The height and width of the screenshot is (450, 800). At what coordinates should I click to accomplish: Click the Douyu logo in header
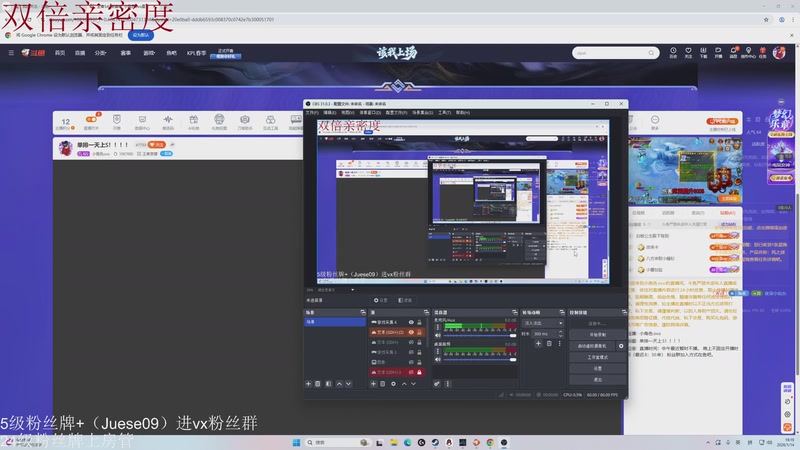[34, 53]
